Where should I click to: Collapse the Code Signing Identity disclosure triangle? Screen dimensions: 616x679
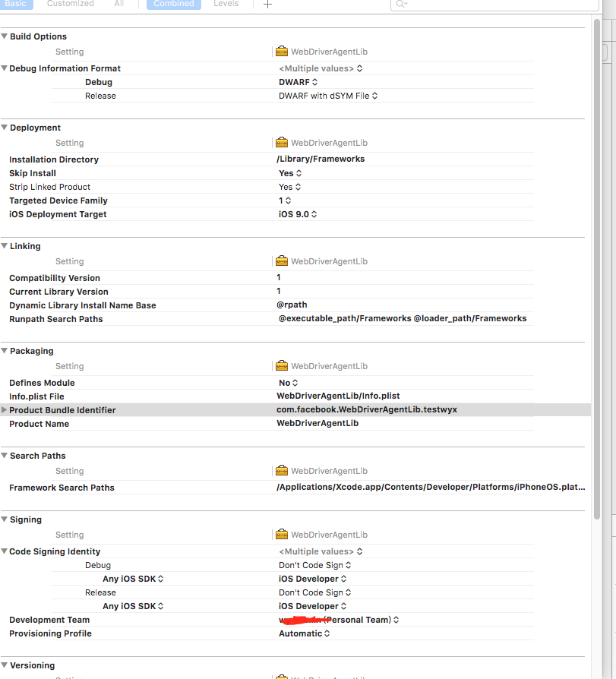[4, 551]
